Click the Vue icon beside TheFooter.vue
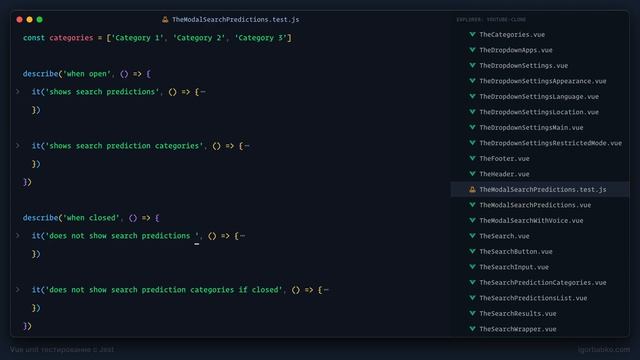 tap(472, 158)
